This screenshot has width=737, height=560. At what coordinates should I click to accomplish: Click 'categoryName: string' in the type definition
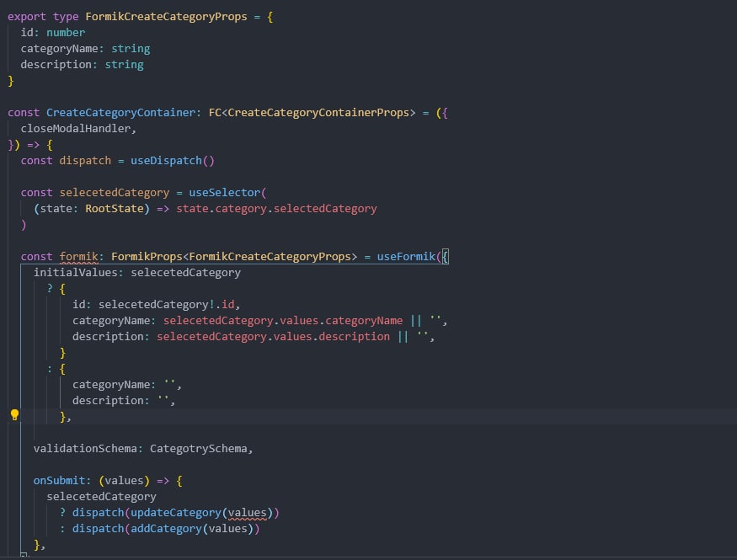(85, 48)
